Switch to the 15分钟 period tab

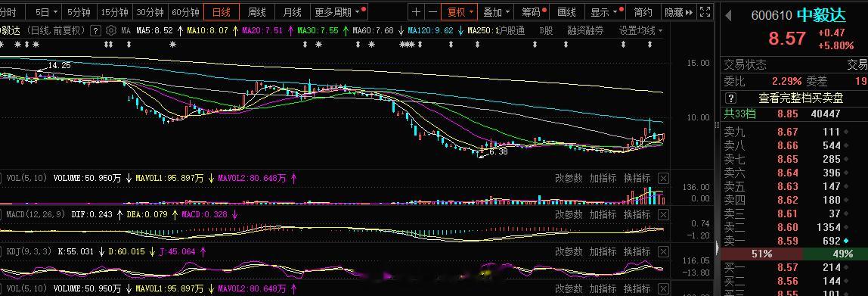click(x=115, y=12)
